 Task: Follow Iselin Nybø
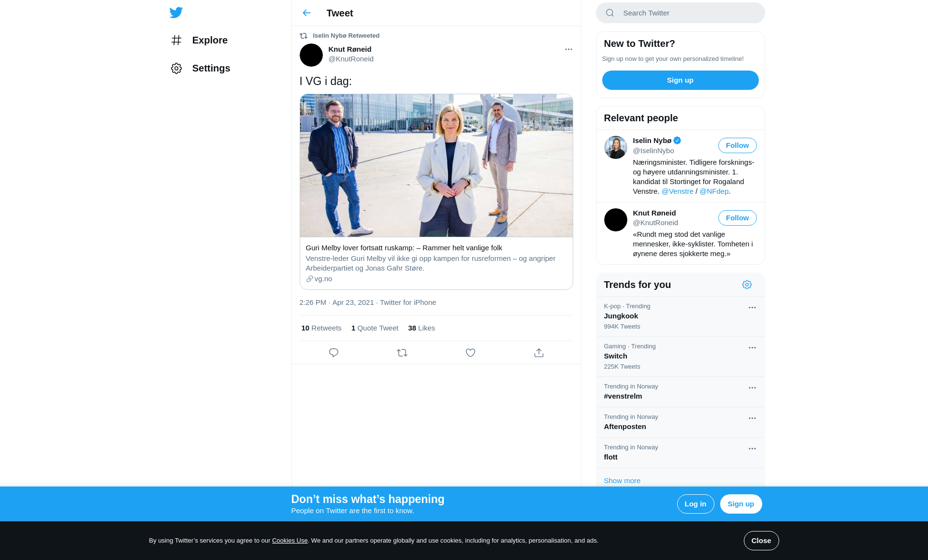(737, 145)
